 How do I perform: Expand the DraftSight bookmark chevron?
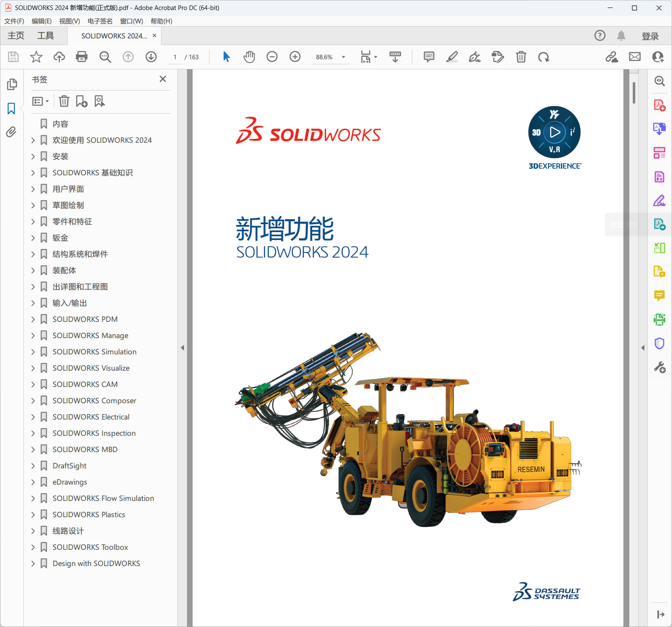pyautogui.click(x=33, y=466)
